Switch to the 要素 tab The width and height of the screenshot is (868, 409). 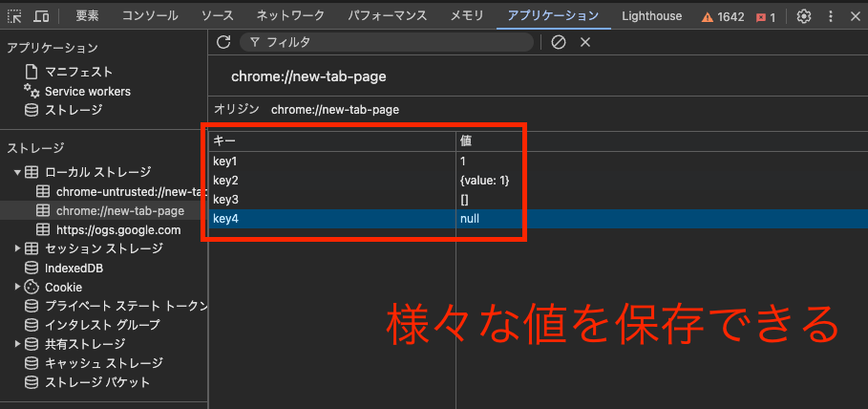click(x=87, y=16)
